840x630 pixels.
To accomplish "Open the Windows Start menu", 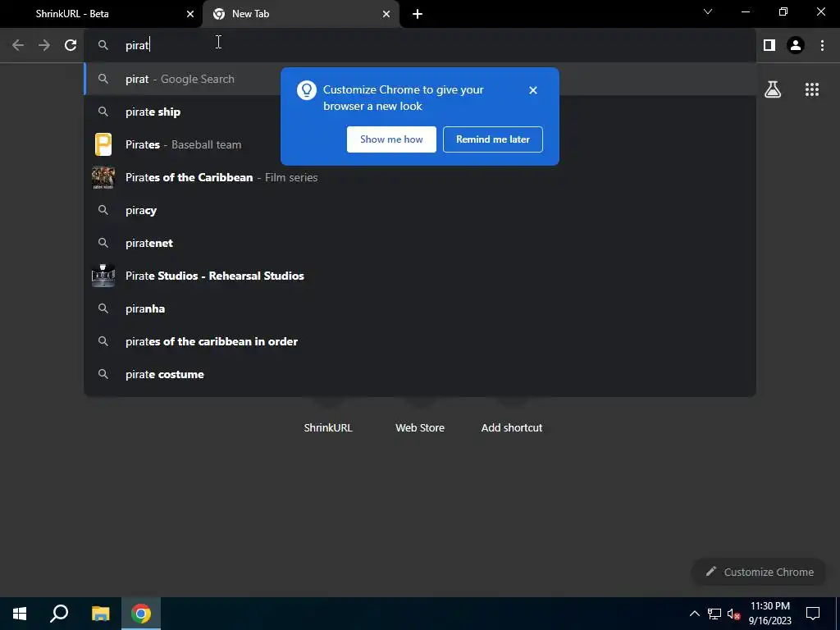I will pos(20,614).
